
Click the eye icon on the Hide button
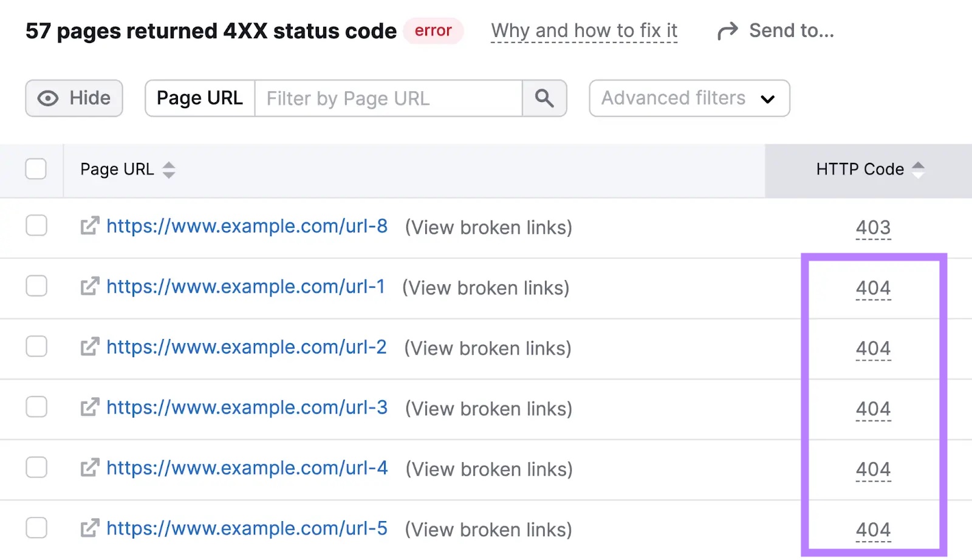tap(47, 98)
